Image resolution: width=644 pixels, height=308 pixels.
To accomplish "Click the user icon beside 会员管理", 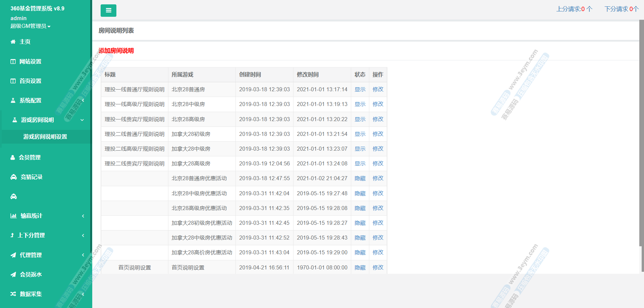I will (13, 157).
